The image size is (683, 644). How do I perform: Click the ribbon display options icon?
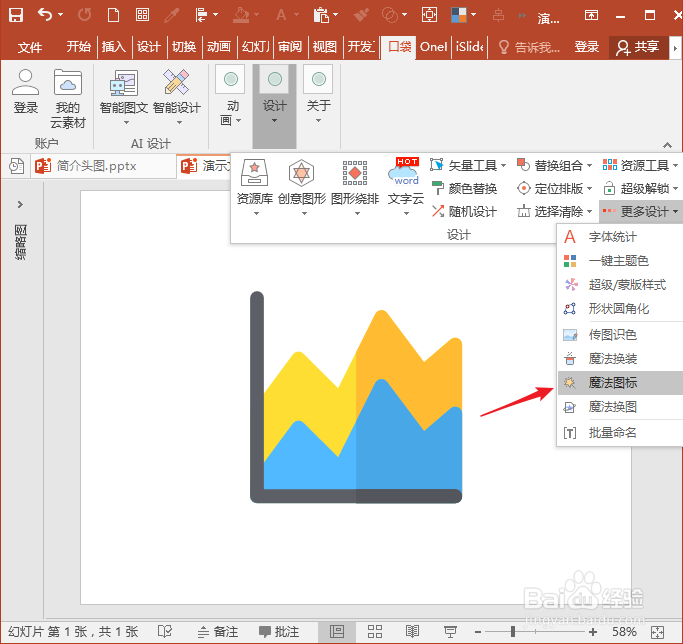(591, 15)
